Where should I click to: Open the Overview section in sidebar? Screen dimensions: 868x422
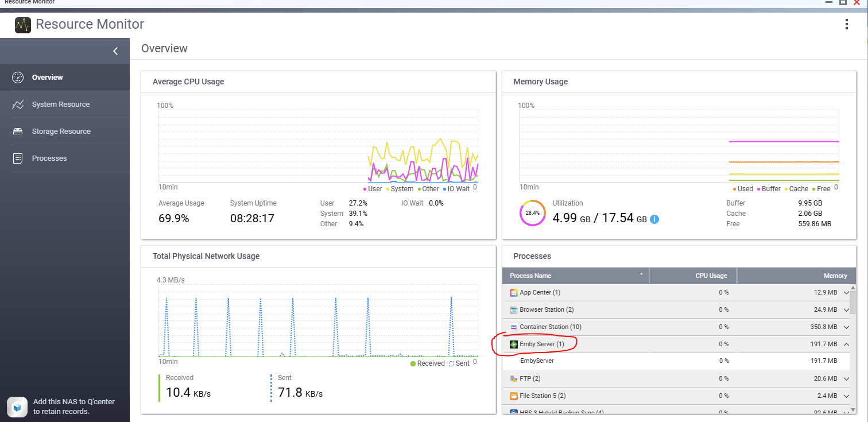point(64,78)
